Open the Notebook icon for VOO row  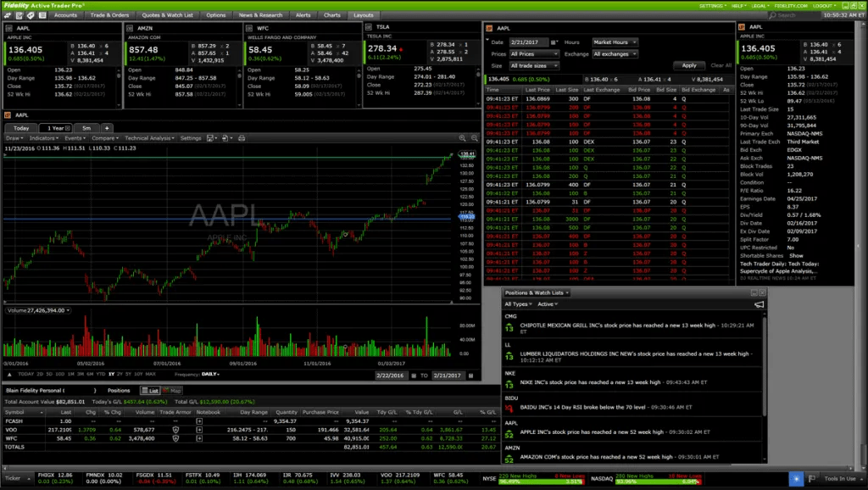[199, 430]
